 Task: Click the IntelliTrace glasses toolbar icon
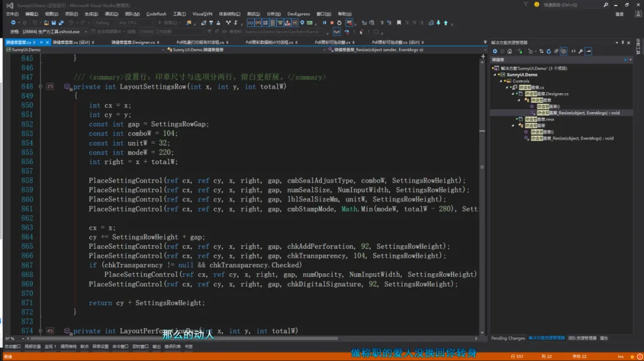336,32
